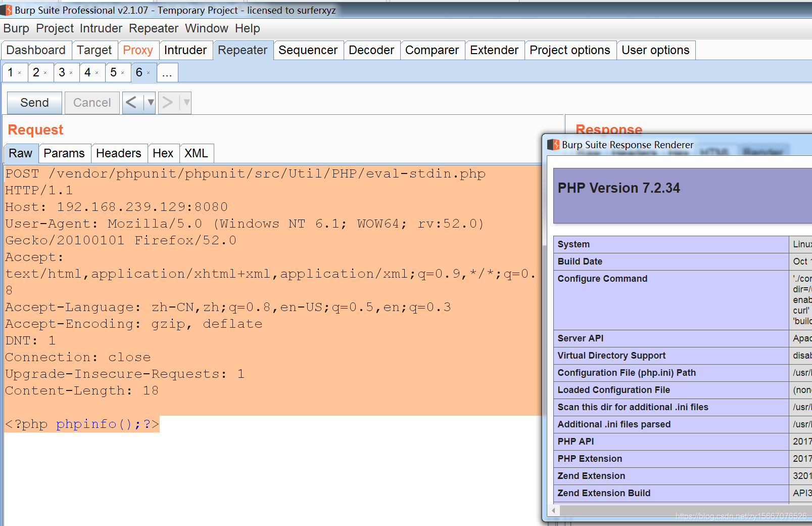
Task: Open the User options tab
Action: coord(655,50)
